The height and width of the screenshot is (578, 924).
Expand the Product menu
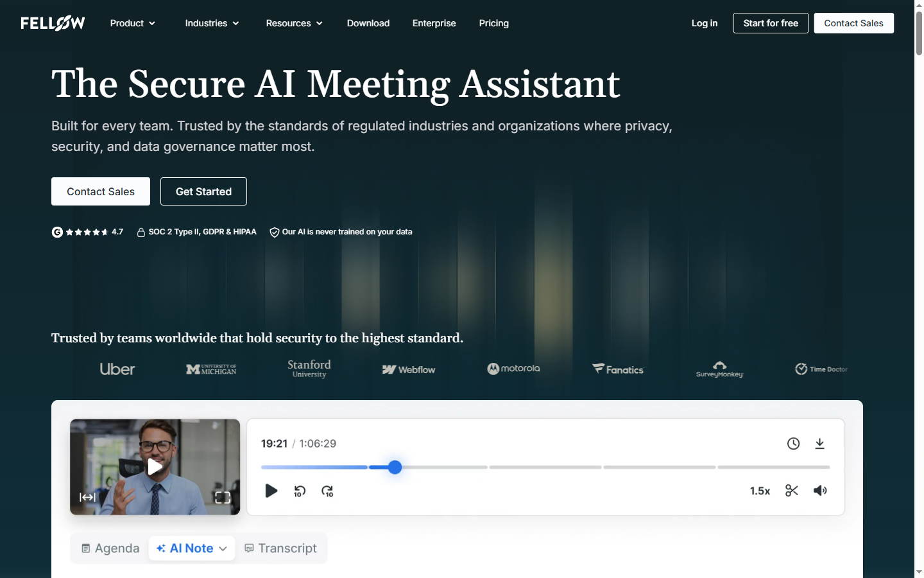pos(133,23)
